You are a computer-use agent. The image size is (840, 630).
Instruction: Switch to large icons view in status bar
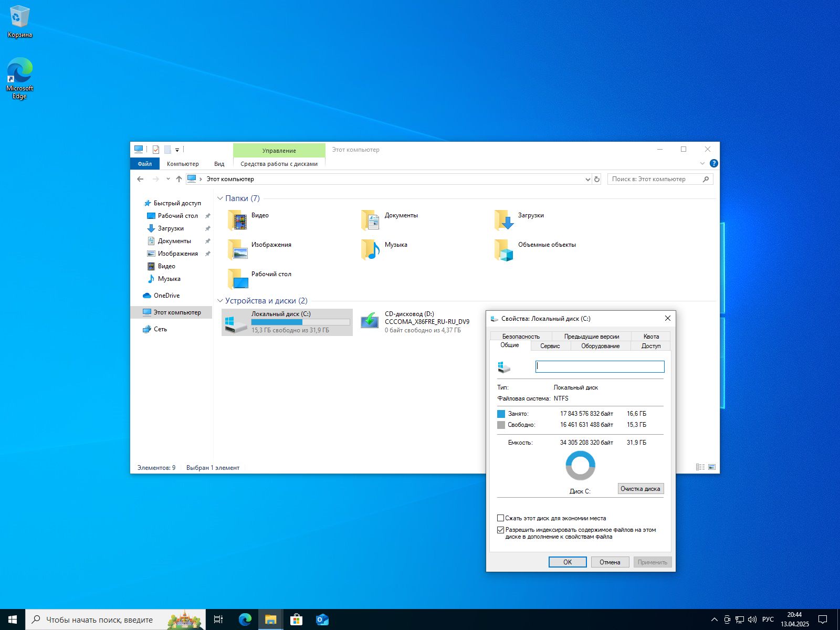712,467
